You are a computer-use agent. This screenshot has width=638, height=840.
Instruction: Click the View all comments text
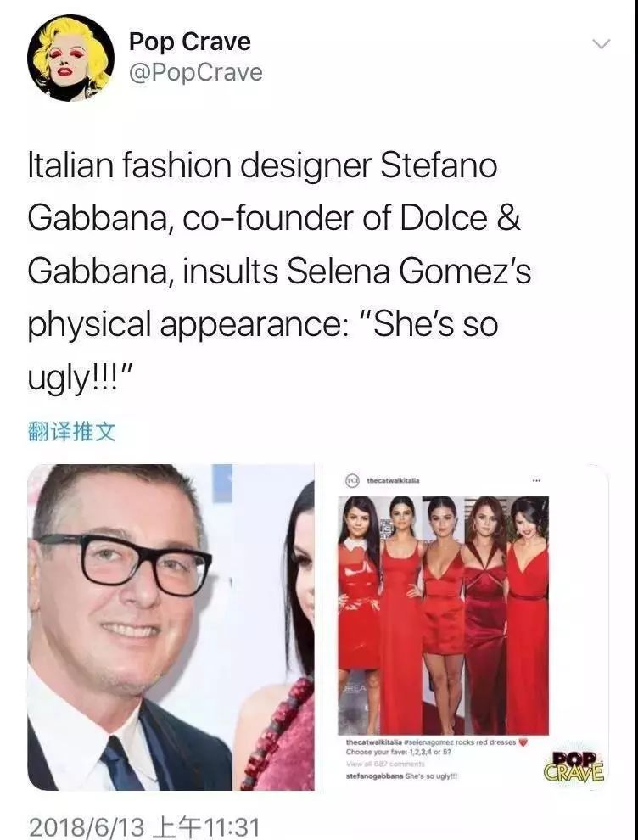pos(385,764)
